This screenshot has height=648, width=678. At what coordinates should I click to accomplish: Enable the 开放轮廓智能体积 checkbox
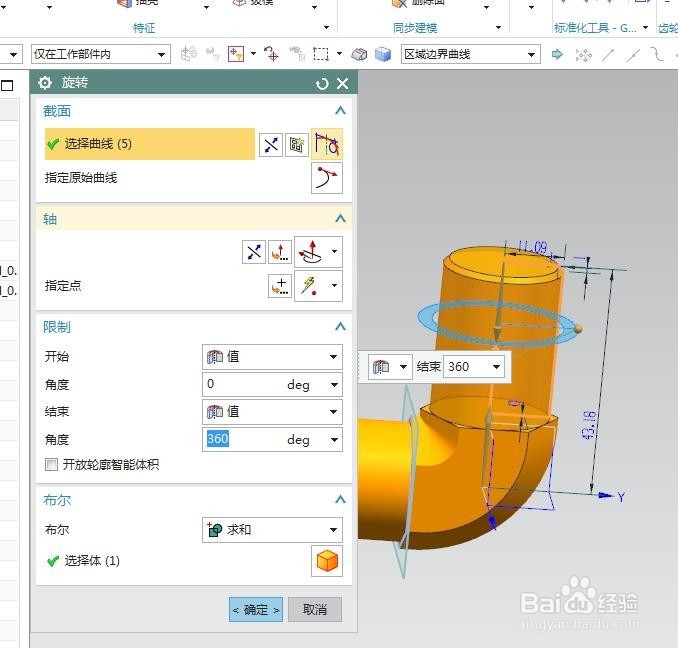pyautogui.click(x=51, y=465)
